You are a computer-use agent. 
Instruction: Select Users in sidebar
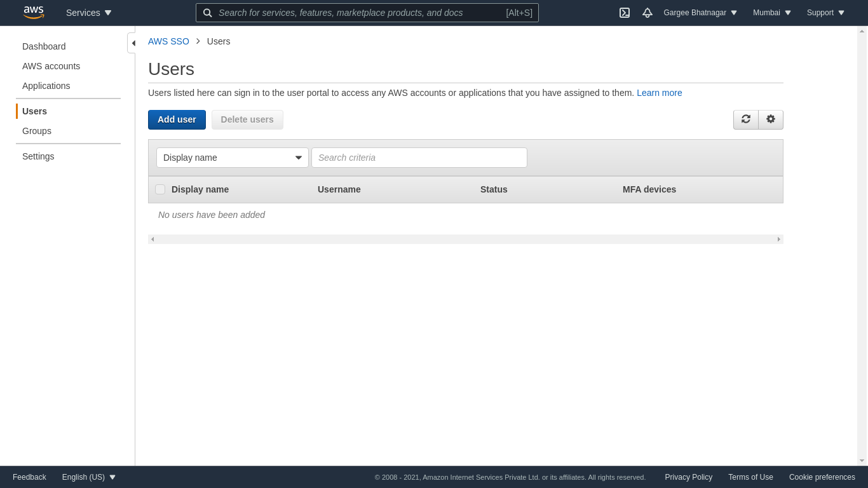pos(35,111)
